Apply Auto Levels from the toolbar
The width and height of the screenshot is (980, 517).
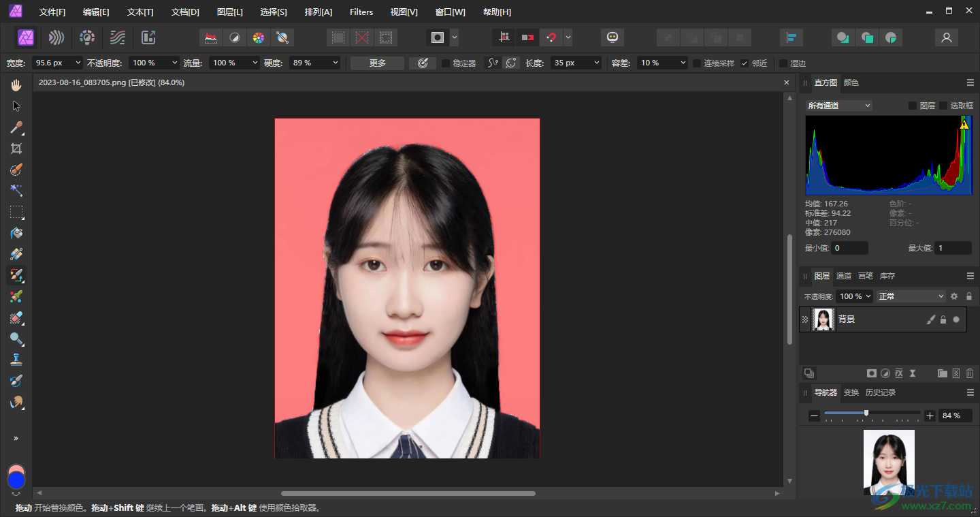point(211,37)
